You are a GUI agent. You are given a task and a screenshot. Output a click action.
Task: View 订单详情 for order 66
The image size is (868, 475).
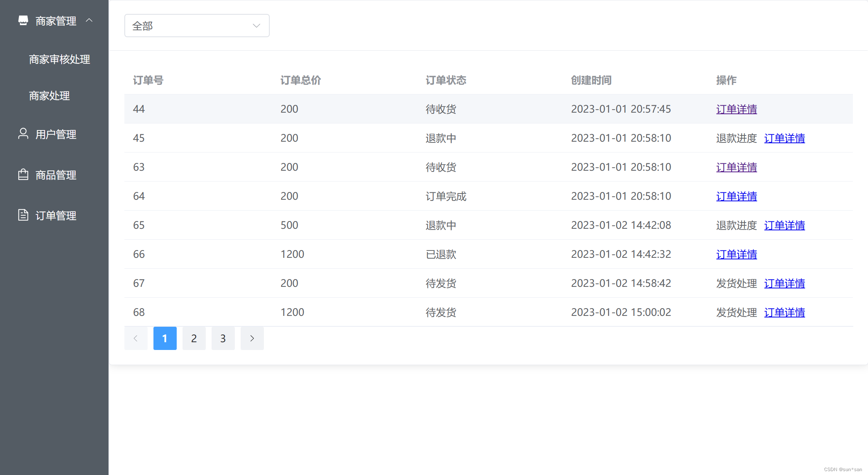click(x=736, y=254)
